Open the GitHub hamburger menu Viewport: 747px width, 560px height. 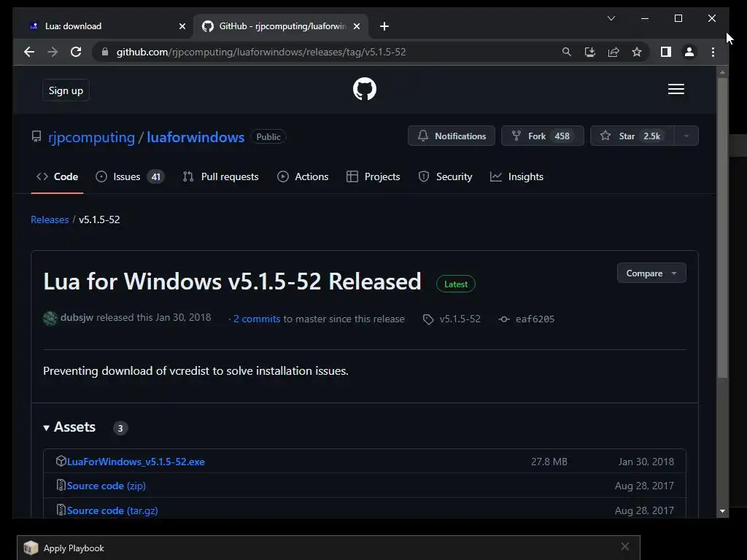pos(676,89)
